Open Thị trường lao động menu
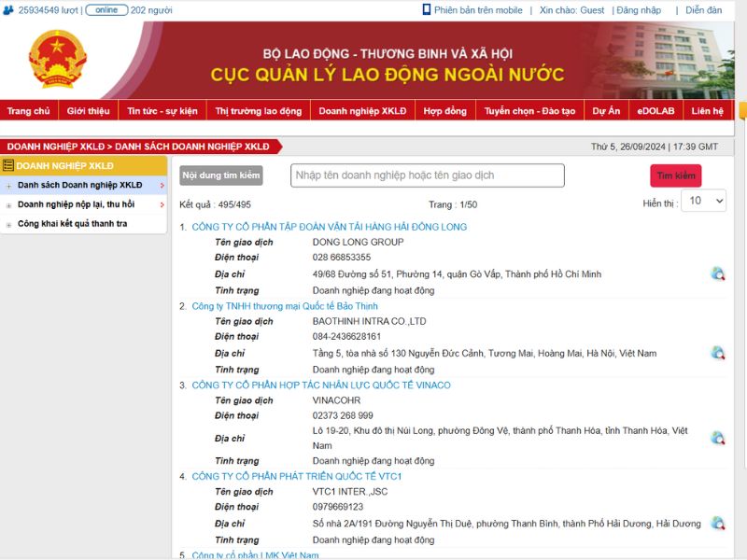This screenshot has width=747, height=560. pyautogui.click(x=259, y=111)
